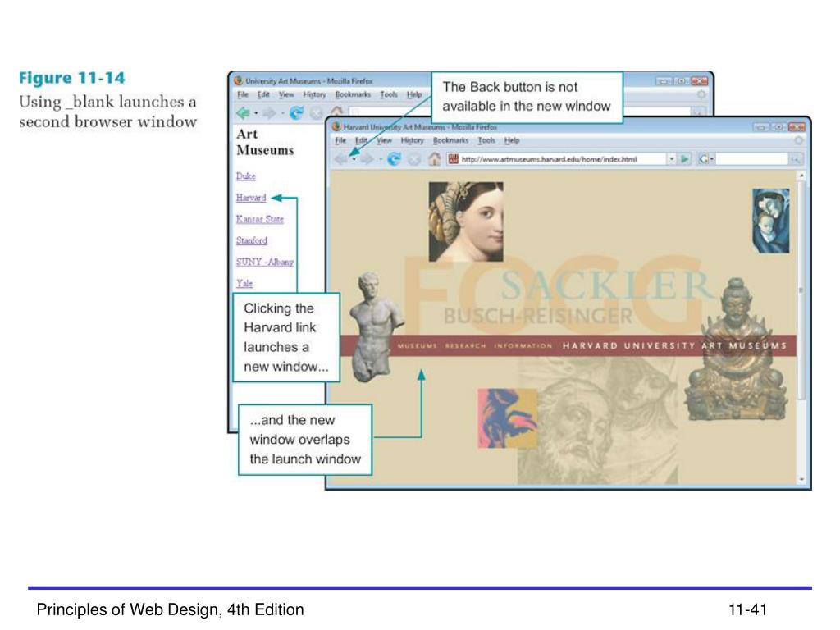Click the Google search engine icon
This screenshot has width=840, height=630.
click(x=703, y=159)
